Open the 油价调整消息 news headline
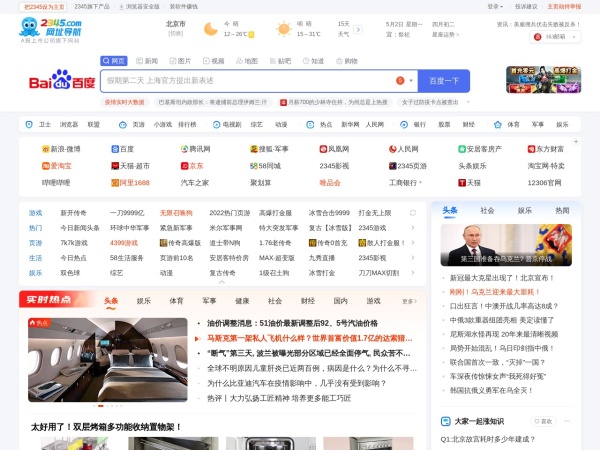This screenshot has width=600, height=450. coord(291,323)
